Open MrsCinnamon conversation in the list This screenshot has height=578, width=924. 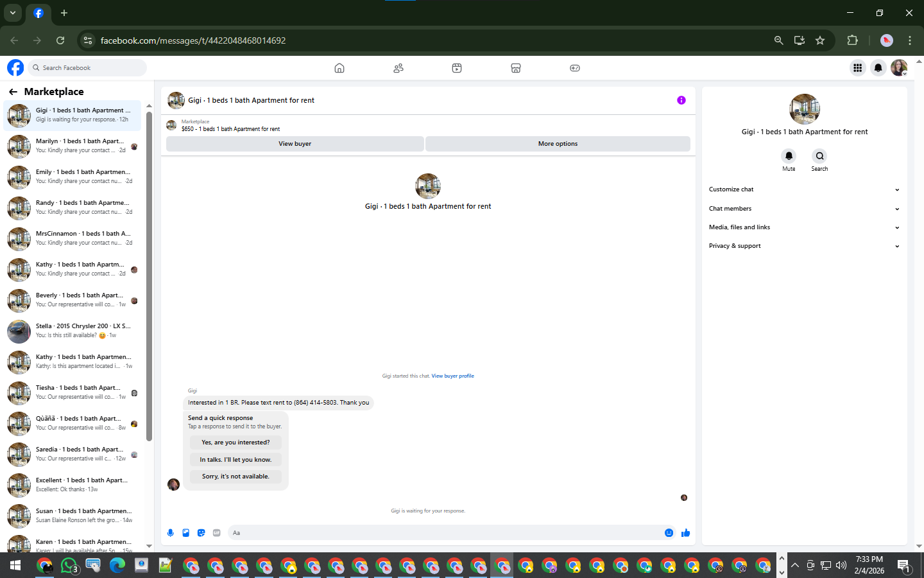pos(73,238)
